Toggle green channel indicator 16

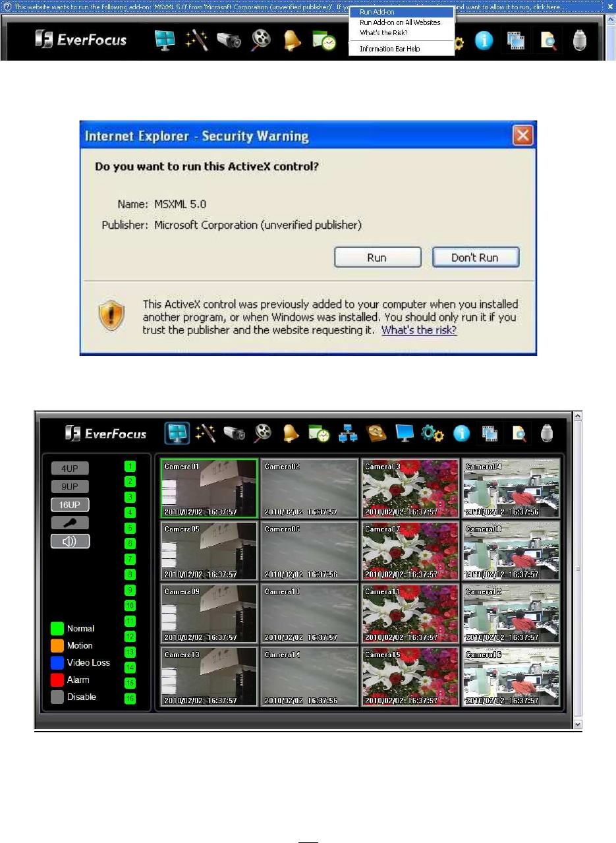coord(130,698)
